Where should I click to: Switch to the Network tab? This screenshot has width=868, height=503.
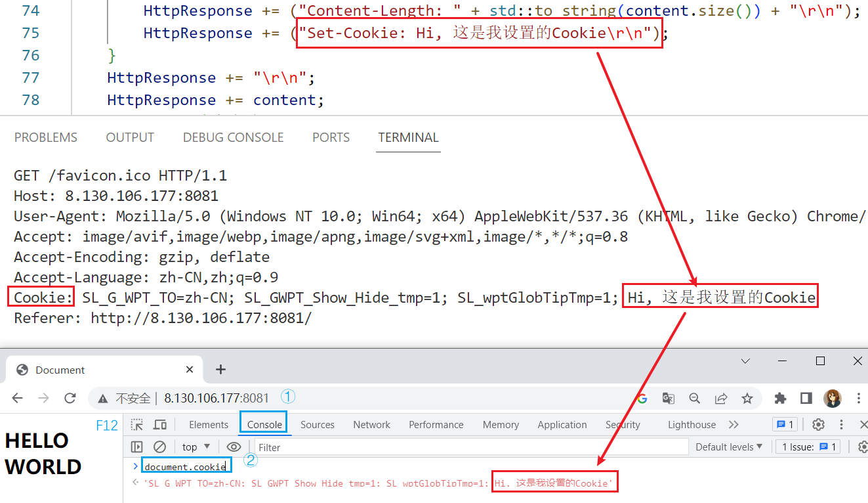(371, 425)
